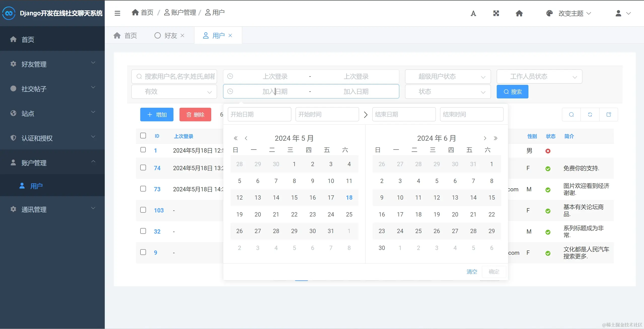
Task: Check the select-all checkbox in table header
Action: click(x=143, y=136)
